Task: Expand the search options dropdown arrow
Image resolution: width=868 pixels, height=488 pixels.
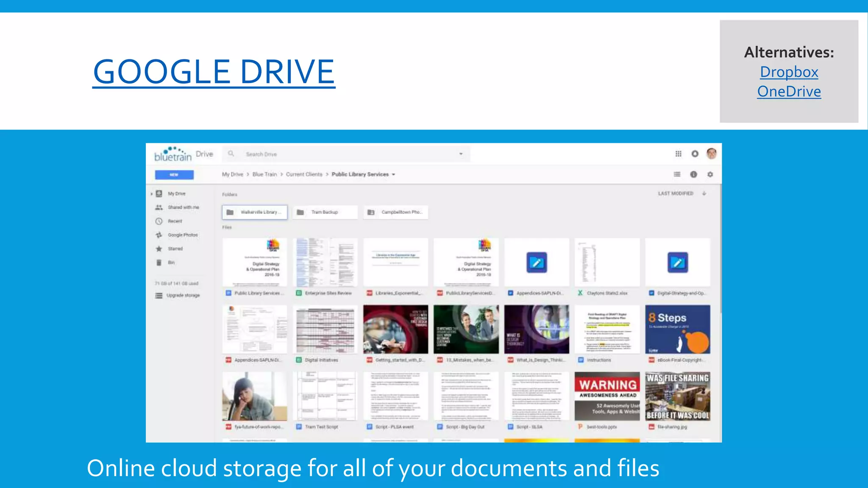Action: pos(461,154)
